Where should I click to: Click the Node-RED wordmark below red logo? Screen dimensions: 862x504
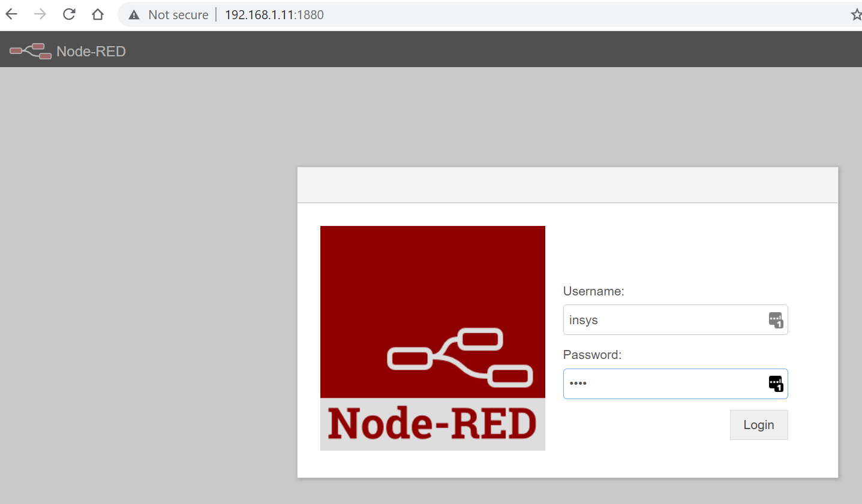click(x=432, y=424)
